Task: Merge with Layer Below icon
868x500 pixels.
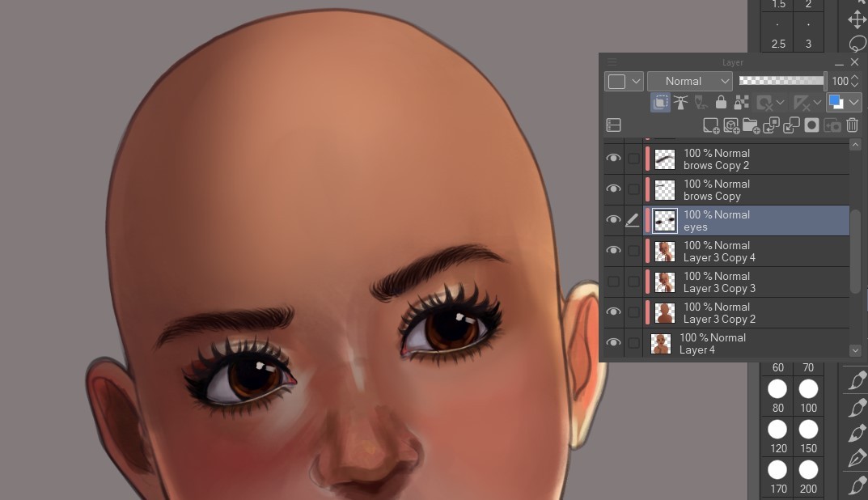Action: [x=791, y=125]
